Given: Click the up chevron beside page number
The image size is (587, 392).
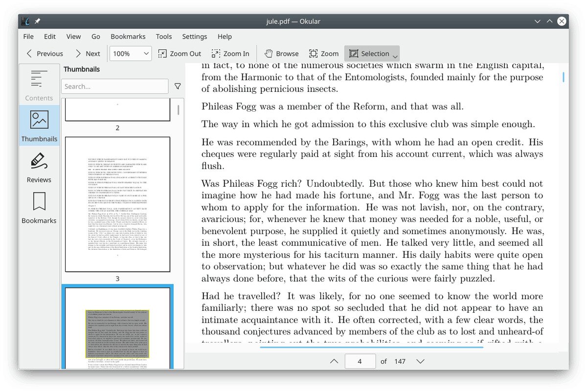Looking at the screenshot, I should 334,361.
